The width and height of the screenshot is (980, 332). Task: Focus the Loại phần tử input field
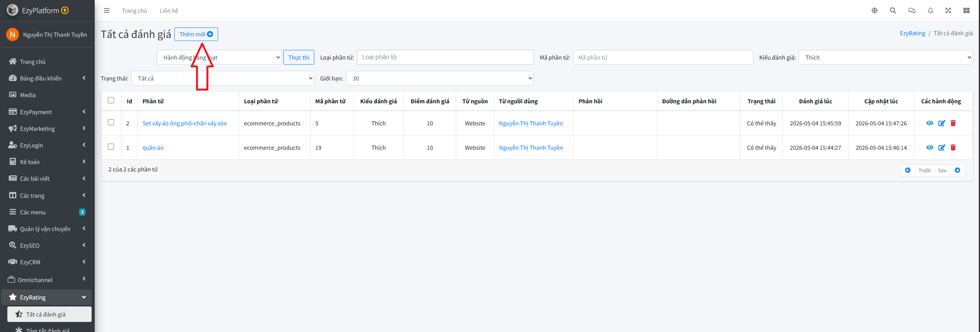(x=445, y=57)
